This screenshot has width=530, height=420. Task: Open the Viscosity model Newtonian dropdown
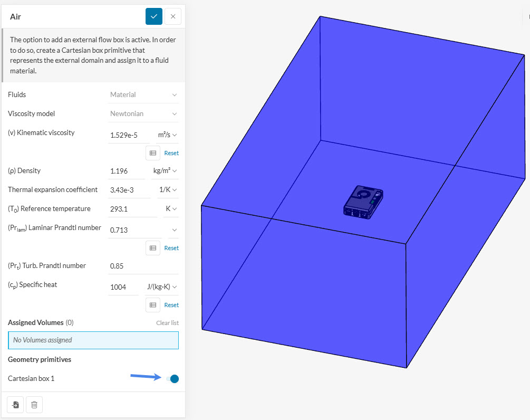pos(143,114)
